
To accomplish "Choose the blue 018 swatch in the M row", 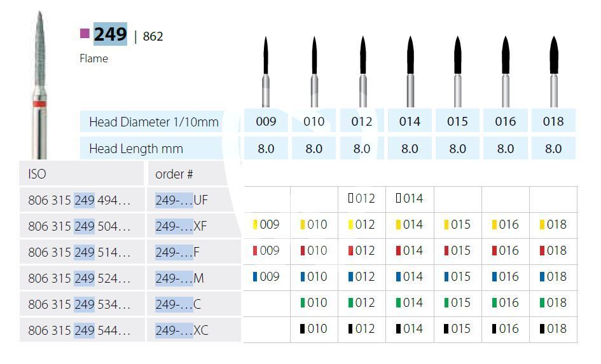I will point(542,276).
